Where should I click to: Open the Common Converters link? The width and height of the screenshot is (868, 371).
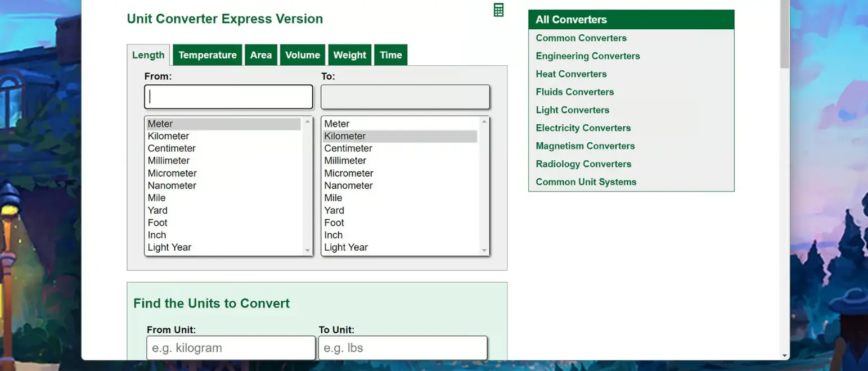(581, 38)
